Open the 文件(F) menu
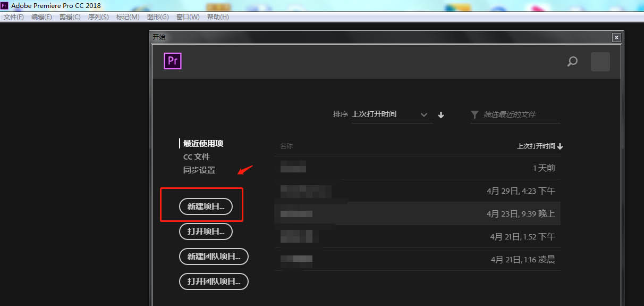The image size is (644, 306). pyautogui.click(x=14, y=17)
